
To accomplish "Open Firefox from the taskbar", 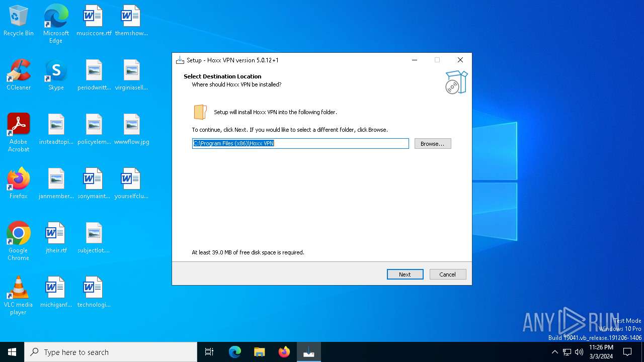I will pyautogui.click(x=284, y=352).
